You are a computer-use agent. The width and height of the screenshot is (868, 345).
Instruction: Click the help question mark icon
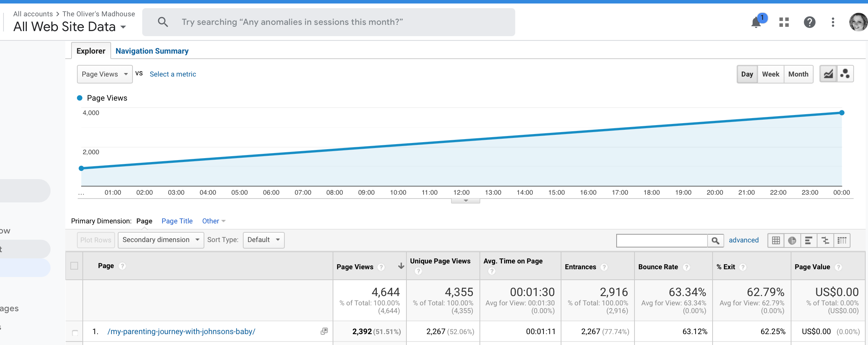809,23
